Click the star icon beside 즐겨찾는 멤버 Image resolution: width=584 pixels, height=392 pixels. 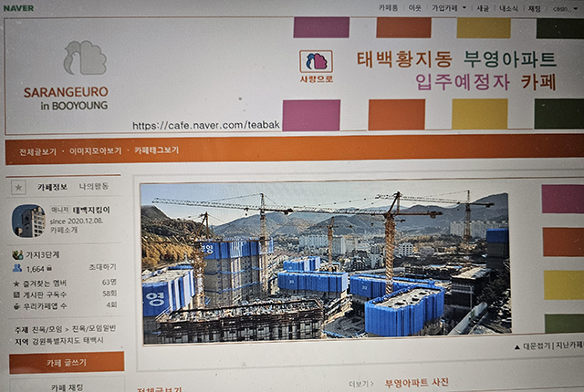click(x=16, y=284)
